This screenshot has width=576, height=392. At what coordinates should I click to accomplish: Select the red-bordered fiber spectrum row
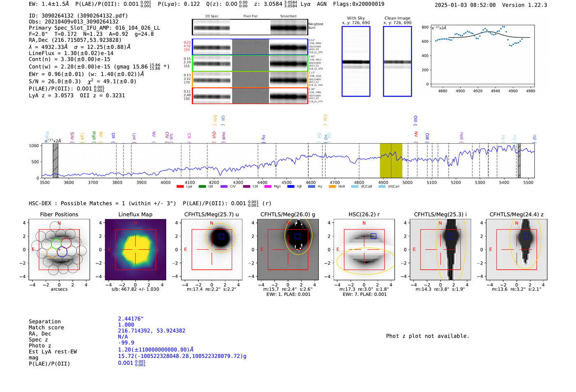250,96
